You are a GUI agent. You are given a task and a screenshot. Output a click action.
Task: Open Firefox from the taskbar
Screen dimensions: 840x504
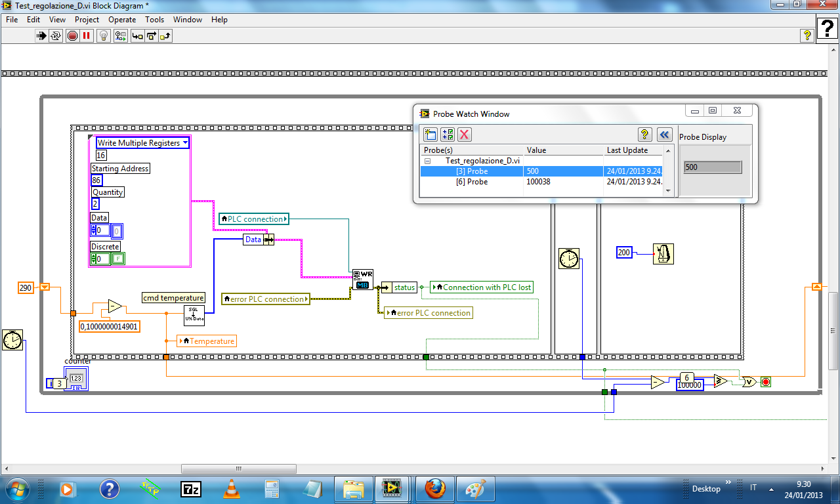434,489
